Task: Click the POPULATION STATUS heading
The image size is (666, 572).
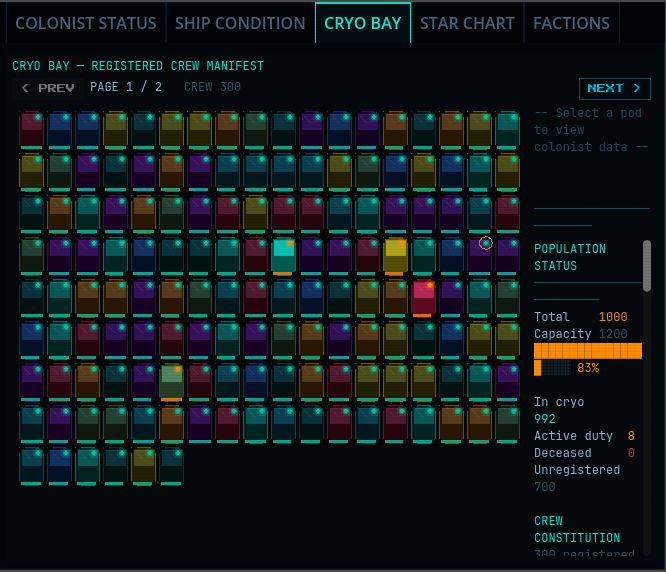Action: coord(570,257)
